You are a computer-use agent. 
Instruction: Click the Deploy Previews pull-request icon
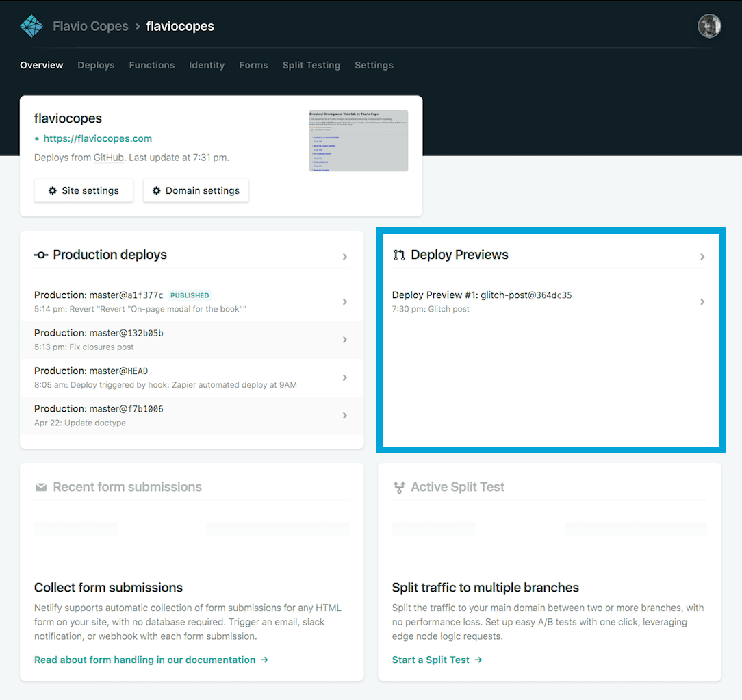coord(399,255)
